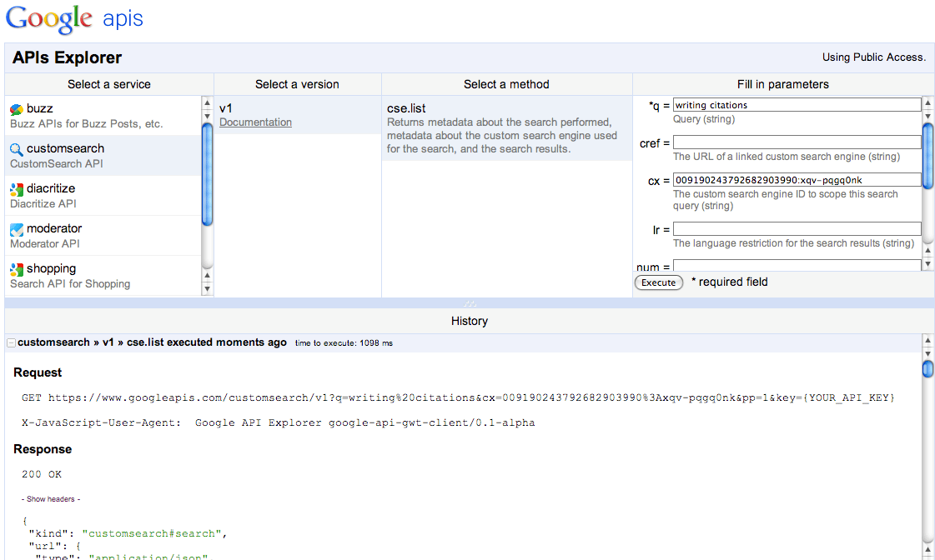
Task: Focus the lr language restriction field
Action: [797, 229]
